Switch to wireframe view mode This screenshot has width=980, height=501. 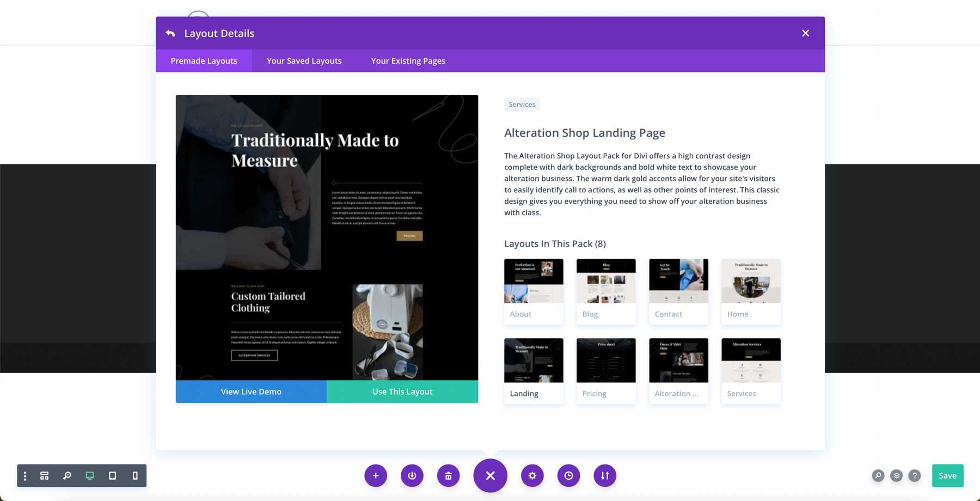[x=44, y=475]
